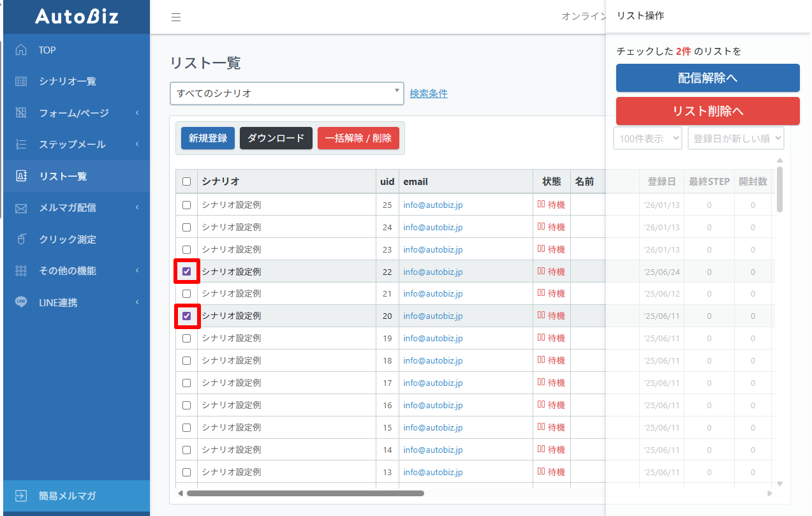Open the 100件表示 page size dropdown

pyautogui.click(x=647, y=138)
